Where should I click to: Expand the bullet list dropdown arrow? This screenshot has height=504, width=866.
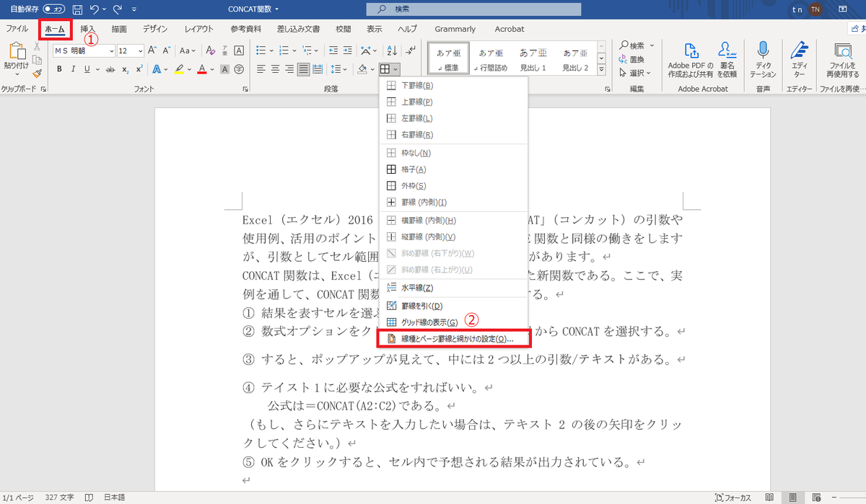coord(271,50)
